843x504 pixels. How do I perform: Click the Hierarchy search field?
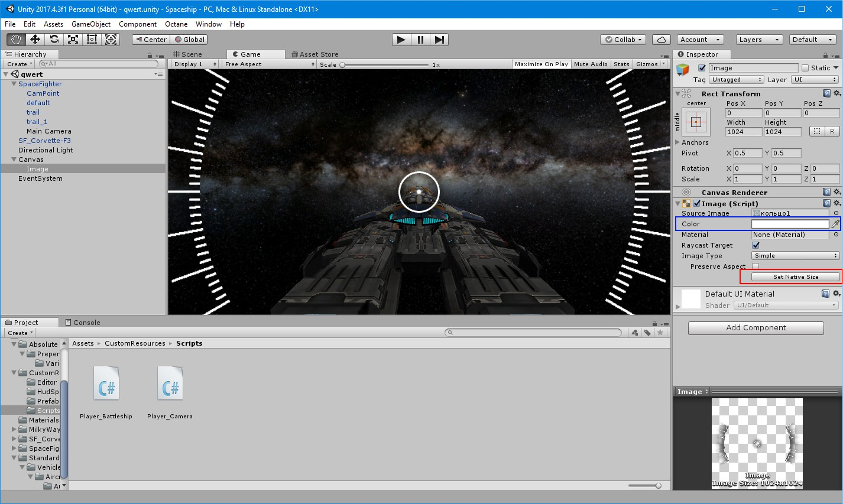(x=99, y=64)
